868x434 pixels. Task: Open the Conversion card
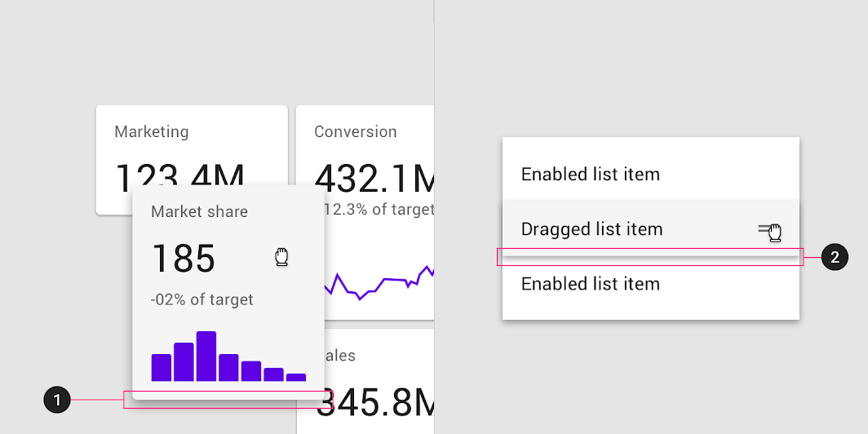365,213
